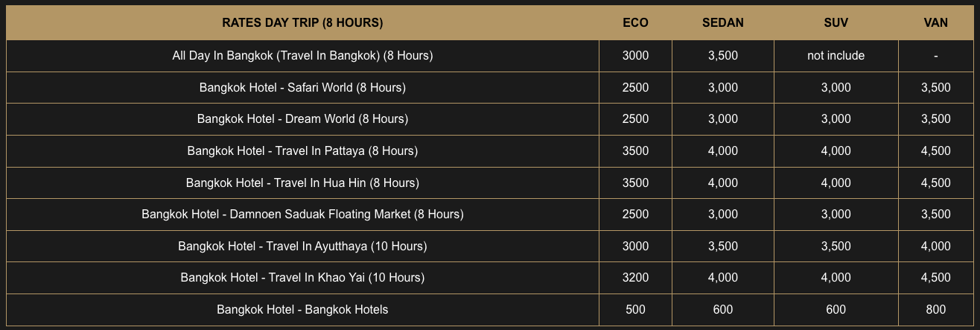This screenshot has height=330, width=980.
Task: Click the SEDAN price for All Day Bangkok
Action: point(722,56)
